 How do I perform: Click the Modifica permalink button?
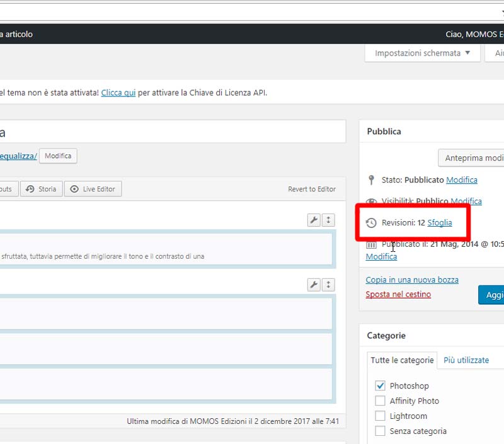58,156
